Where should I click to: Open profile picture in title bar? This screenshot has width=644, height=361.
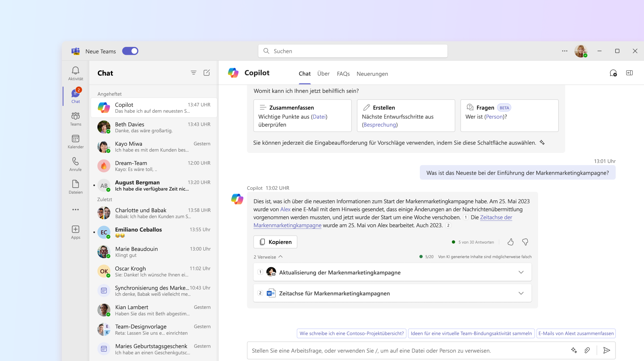point(581,51)
